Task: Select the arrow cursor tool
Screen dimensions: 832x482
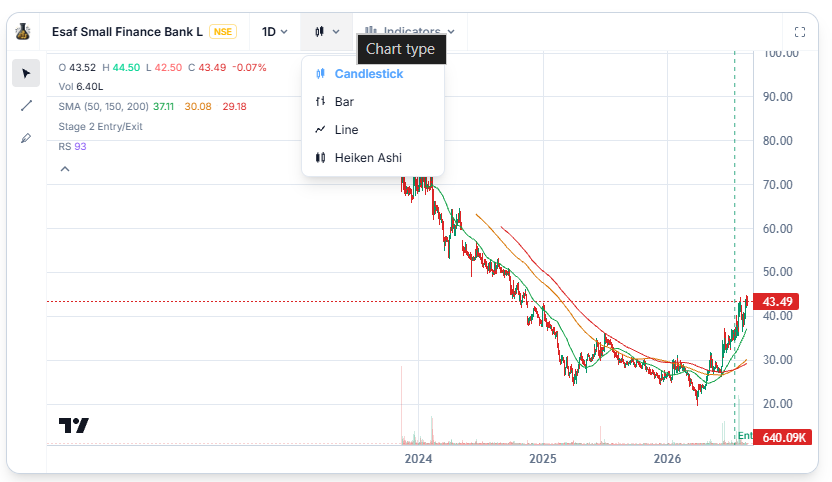Action: 26,73
